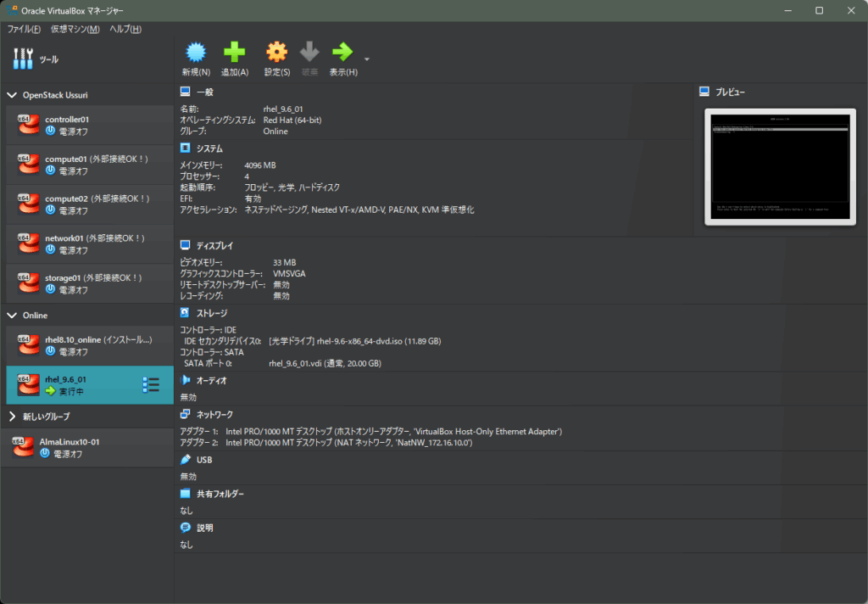Select storage01 (外部接続OK！) VM entry
The image size is (868, 604).
pyautogui.click(x=90, y=283)
